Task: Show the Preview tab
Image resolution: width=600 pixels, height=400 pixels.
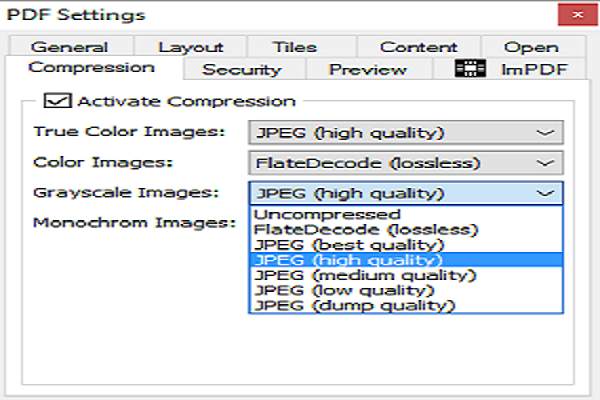Action: click(x=367, y=70)
